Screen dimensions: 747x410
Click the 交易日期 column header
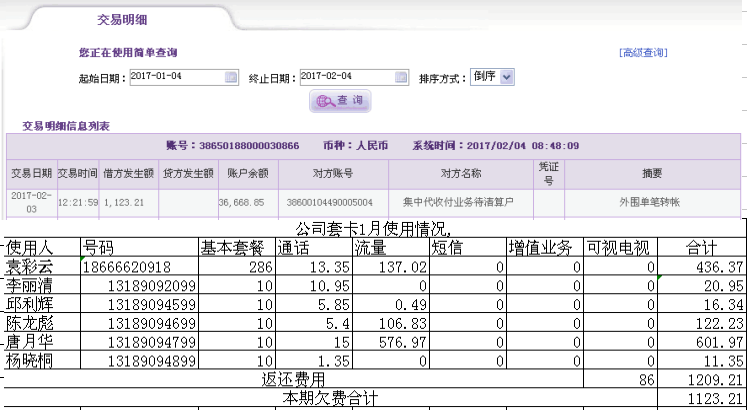click(x=30, y=173)
